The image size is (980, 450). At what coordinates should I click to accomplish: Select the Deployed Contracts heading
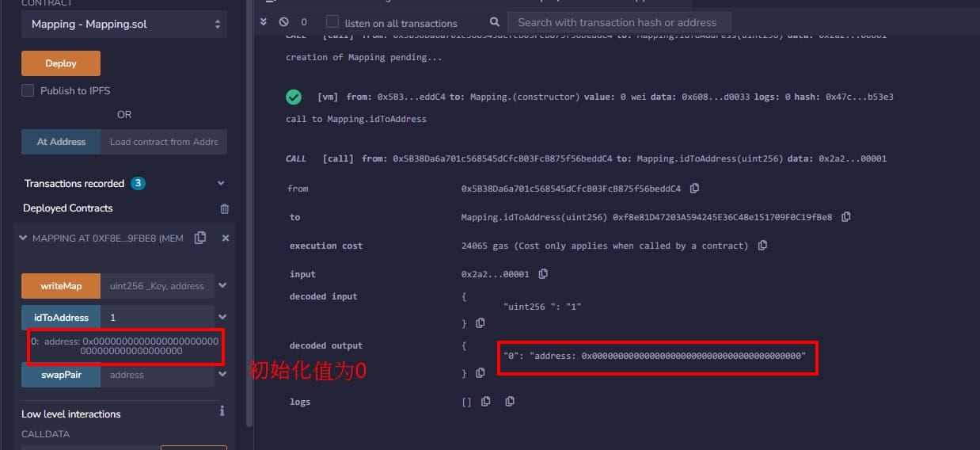tap(68, 208)
